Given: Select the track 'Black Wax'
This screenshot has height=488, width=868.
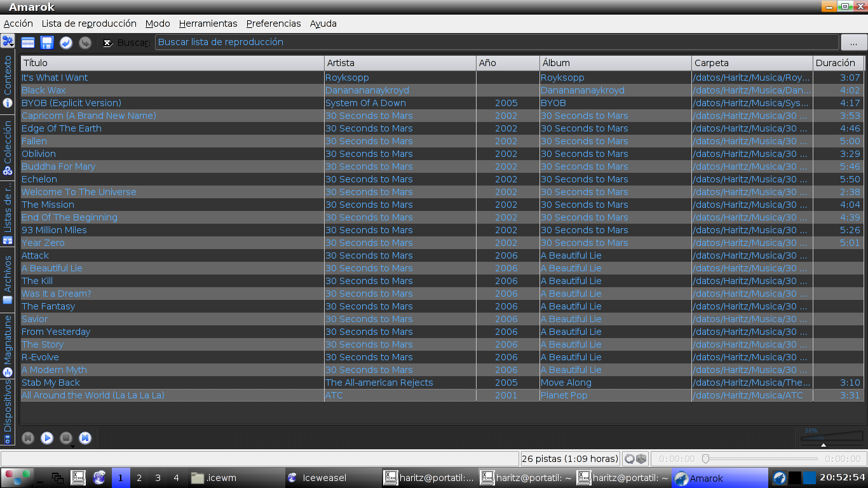Looking at the screenshot, I should pos(43,90).
